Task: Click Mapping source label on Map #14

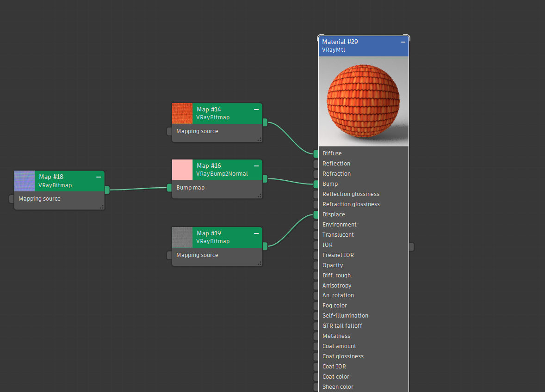Action: click(197, 131)
